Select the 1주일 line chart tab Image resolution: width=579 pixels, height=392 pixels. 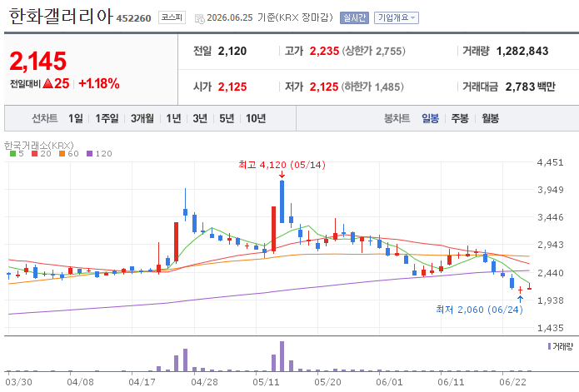tap(107, 118)
